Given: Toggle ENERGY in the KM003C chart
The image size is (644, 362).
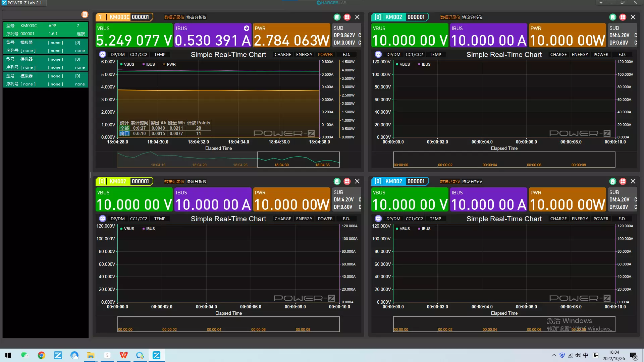Looking at the screenshot, I should [x=304, y=55].
